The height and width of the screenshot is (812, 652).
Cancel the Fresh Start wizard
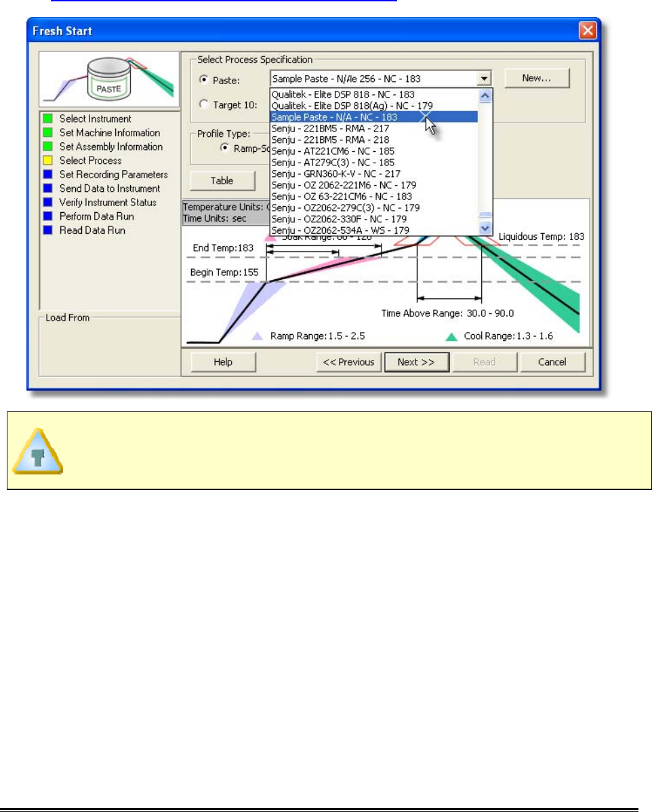click(x=552, y=362)
